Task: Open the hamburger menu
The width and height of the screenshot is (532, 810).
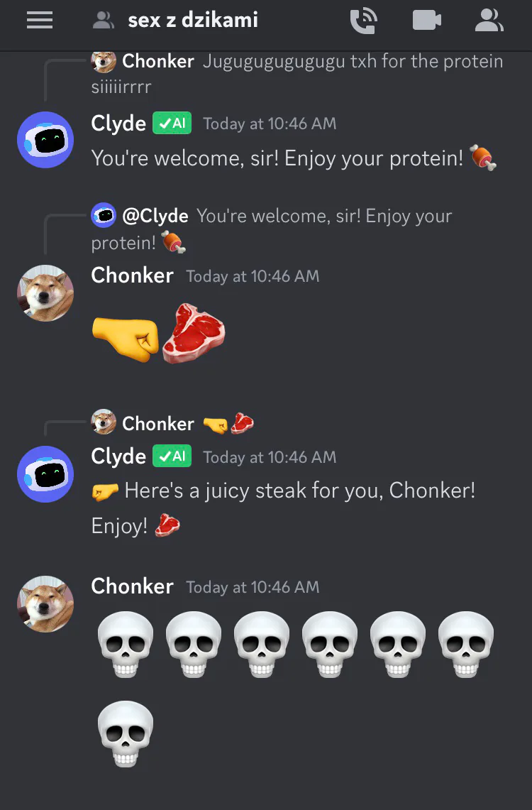Action: (40, 21)
